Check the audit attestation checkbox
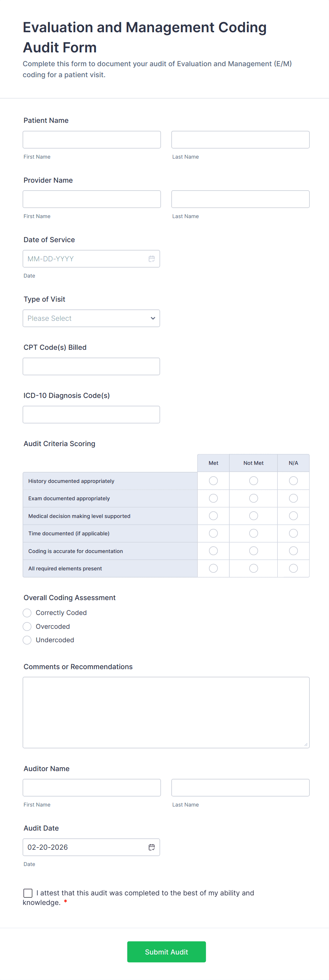 pyautogui.click(x=28, y=893)
